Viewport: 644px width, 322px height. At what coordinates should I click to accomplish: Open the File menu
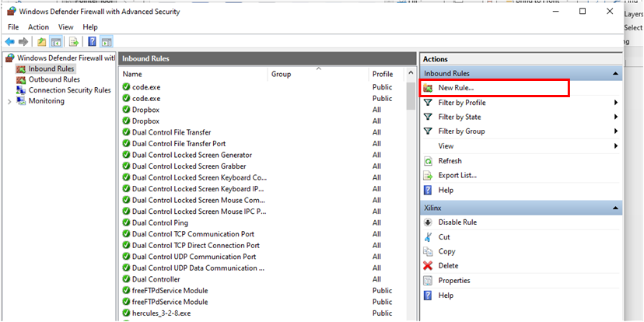[x=13, y=27]
